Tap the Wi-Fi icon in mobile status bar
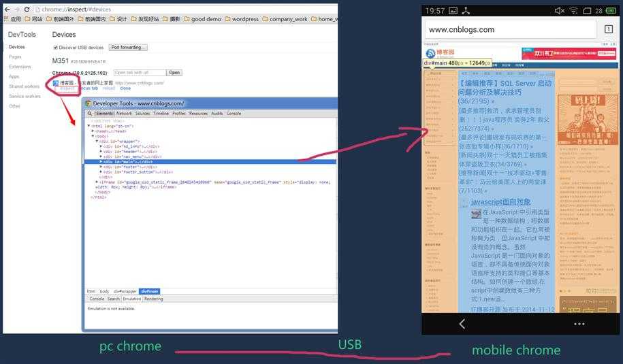 point(573,11)
